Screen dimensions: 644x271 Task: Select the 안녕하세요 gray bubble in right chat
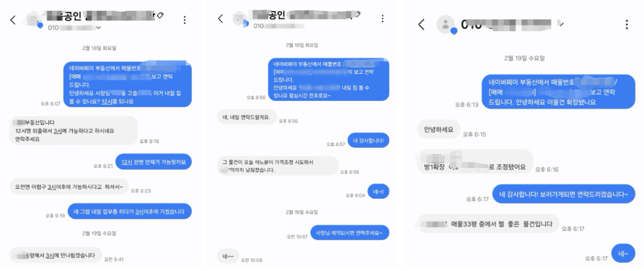point(439,129)
